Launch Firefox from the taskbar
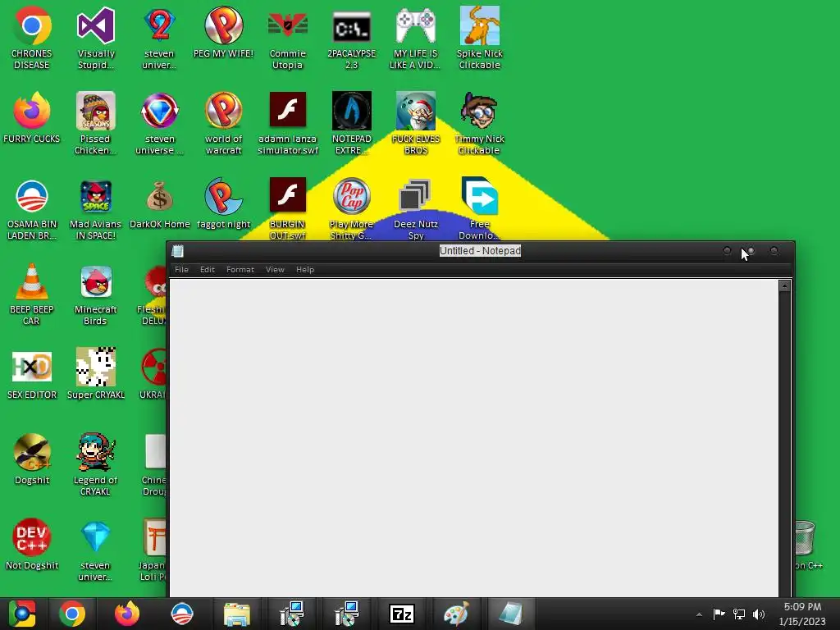The height and width of the screenshot is (630, 840). pos(127,614)
